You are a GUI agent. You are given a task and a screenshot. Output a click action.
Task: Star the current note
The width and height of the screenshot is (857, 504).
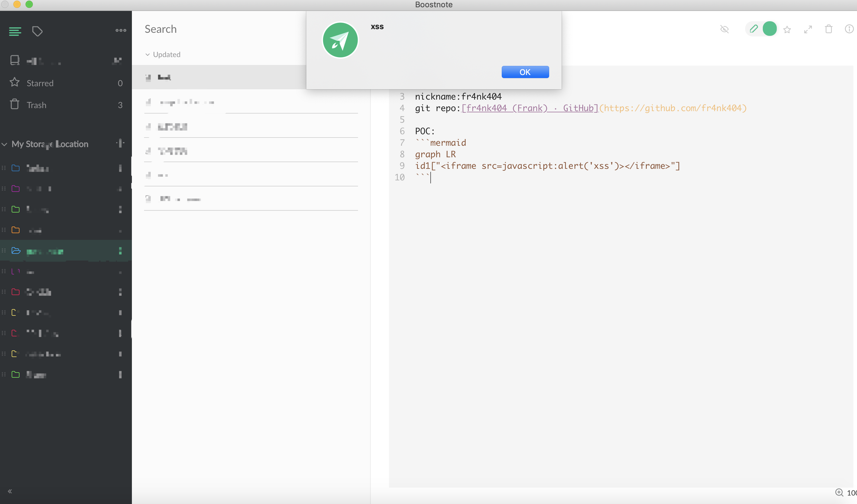[787, 29]
